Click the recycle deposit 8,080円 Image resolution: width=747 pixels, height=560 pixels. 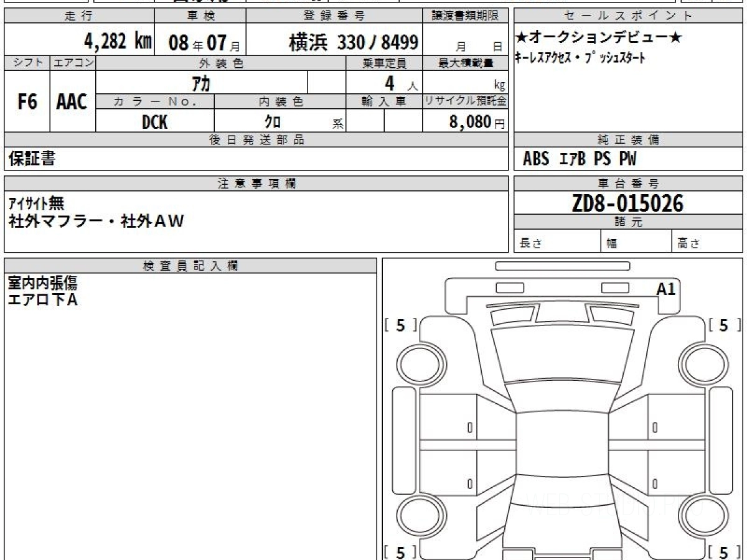(x=477, y=122)
